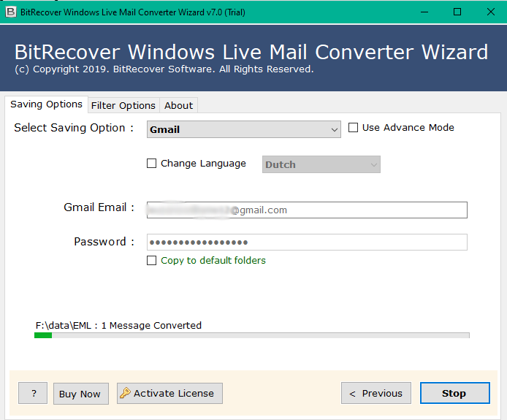This screenshot has width=507, height=420.
Task: Open the Dutch language dropdown
Action: coord(321,164)
